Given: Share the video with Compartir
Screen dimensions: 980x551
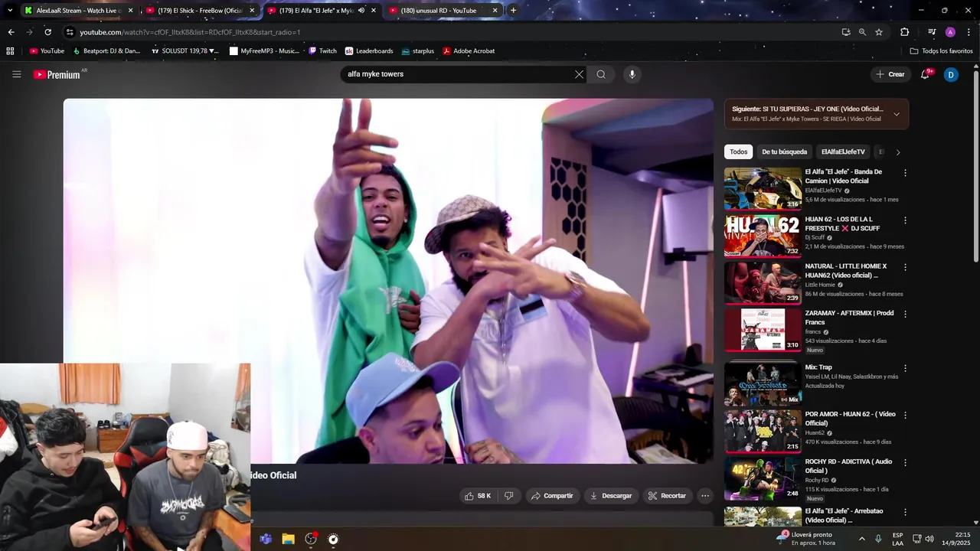Looking at the screenshot, I should [552, 496].
